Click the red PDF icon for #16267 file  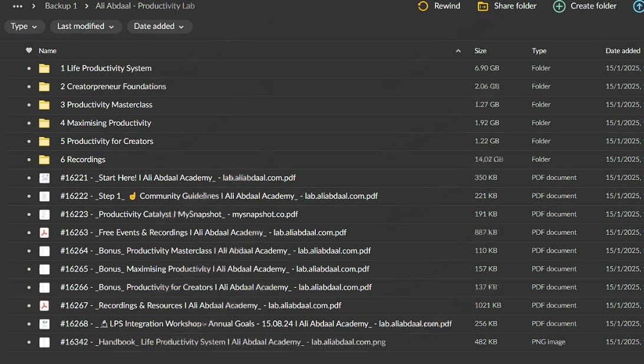point(44,306)
